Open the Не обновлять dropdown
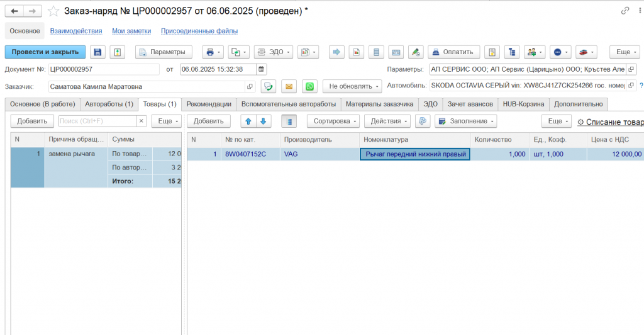 point(352,86)
